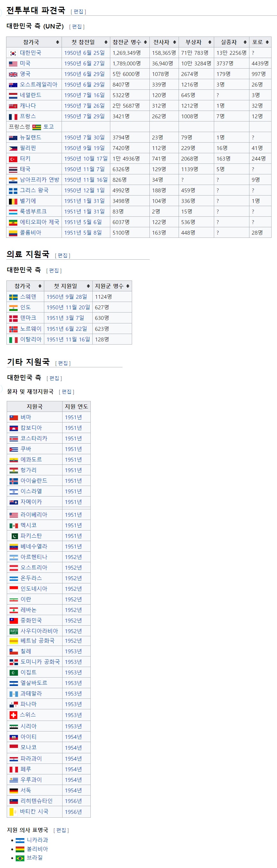Open the 아르헨티나 link

[34, 557]
